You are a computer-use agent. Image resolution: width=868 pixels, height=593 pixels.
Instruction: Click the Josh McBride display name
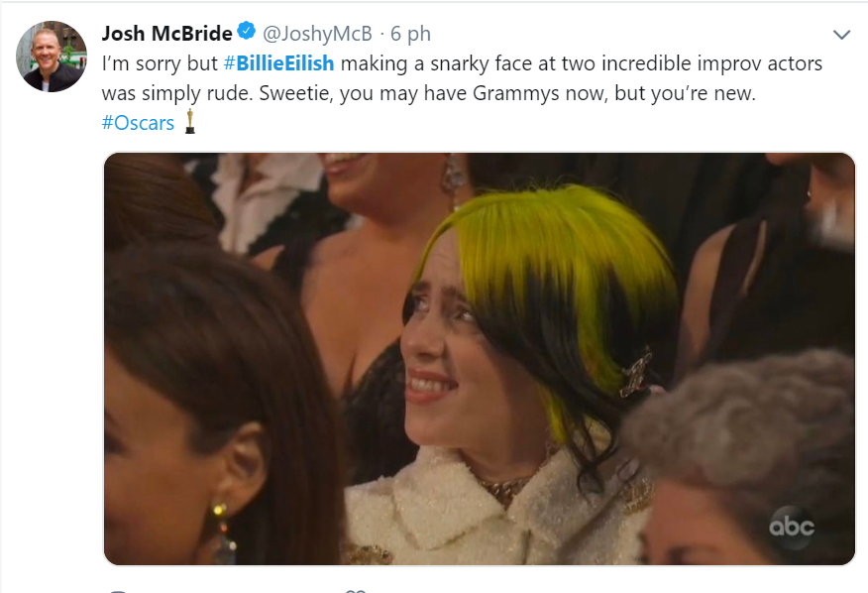[x=167, y=34]
